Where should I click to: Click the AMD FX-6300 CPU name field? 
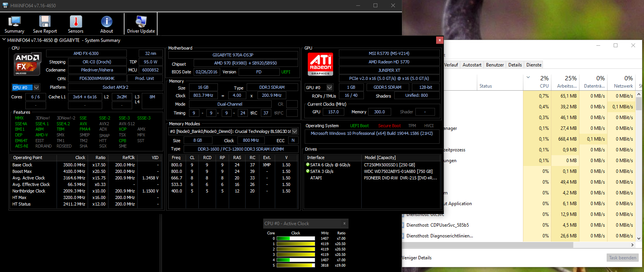click(86, 53)
